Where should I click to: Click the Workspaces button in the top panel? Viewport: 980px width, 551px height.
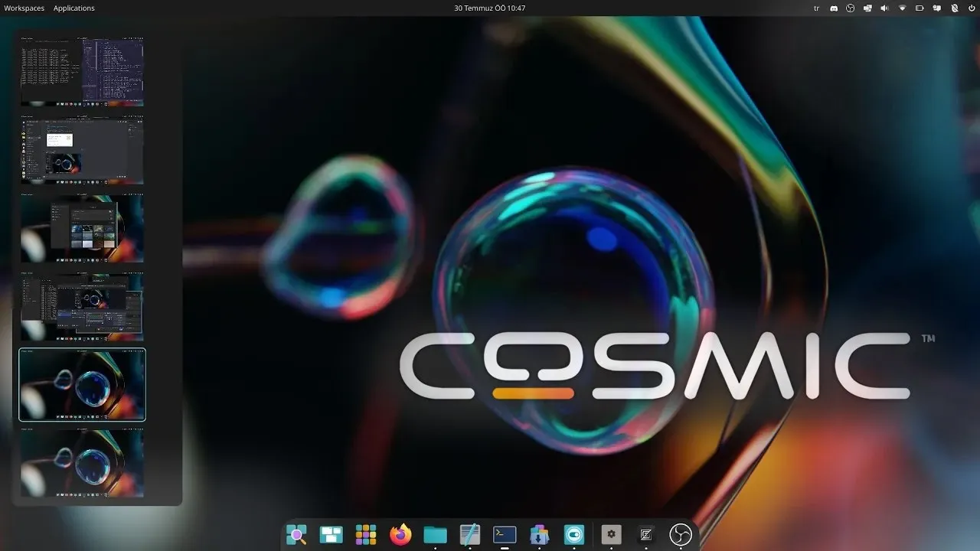click(x=24, y=8)
